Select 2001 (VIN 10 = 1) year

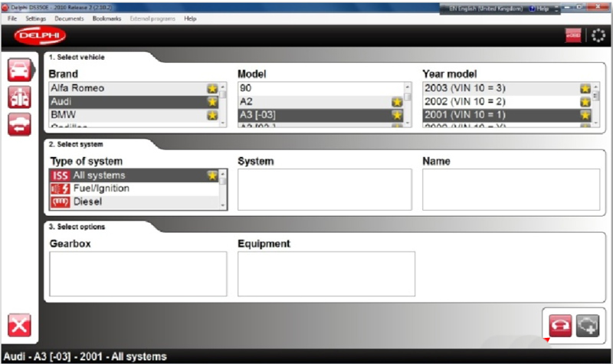(x=507, y=115)
